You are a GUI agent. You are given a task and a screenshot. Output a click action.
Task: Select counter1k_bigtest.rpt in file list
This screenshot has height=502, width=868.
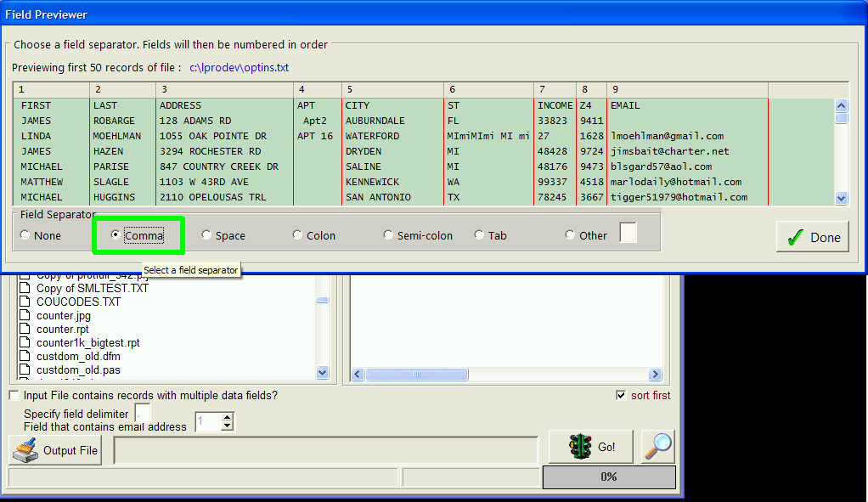click(x=88, y=342)
